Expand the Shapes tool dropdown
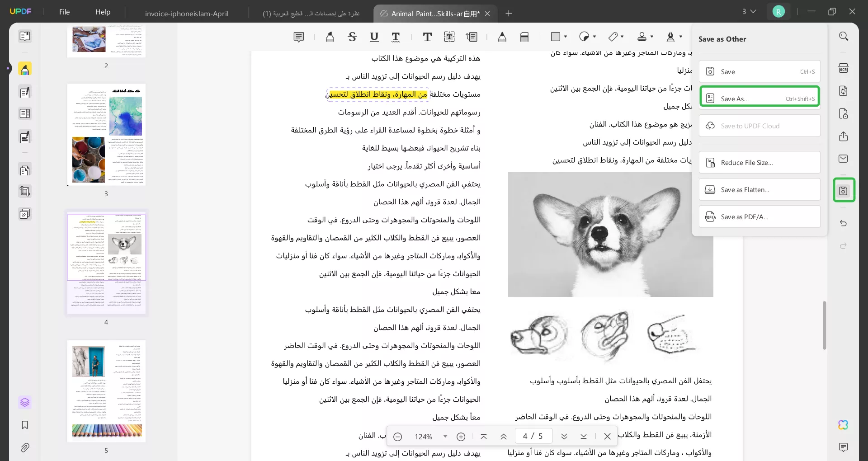 coord(565,37)
